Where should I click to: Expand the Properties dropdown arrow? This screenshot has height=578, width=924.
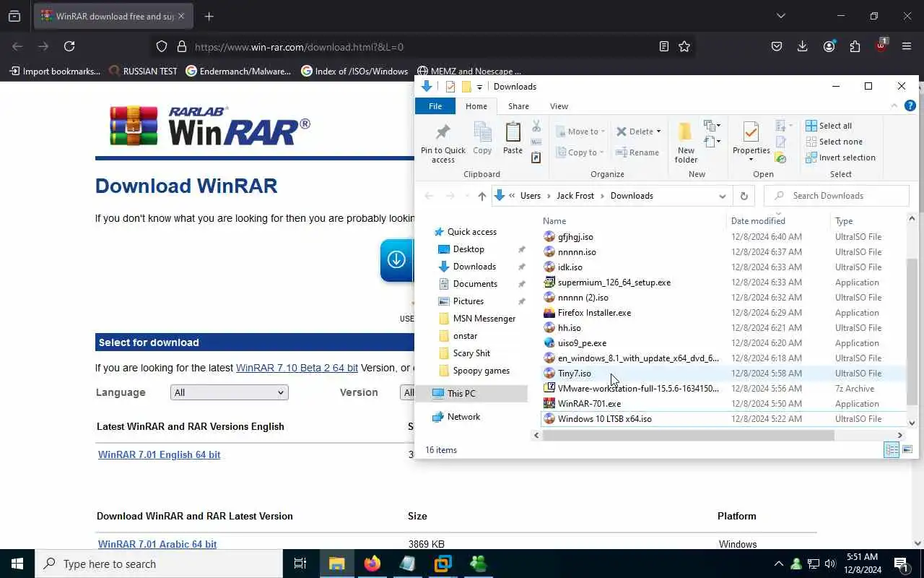pos(751,160)
